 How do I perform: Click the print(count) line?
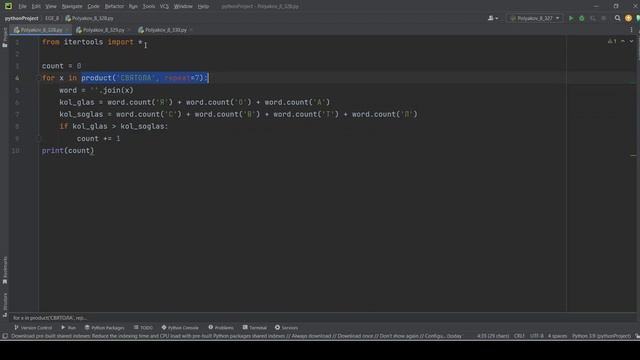click(x=68, y=151)
